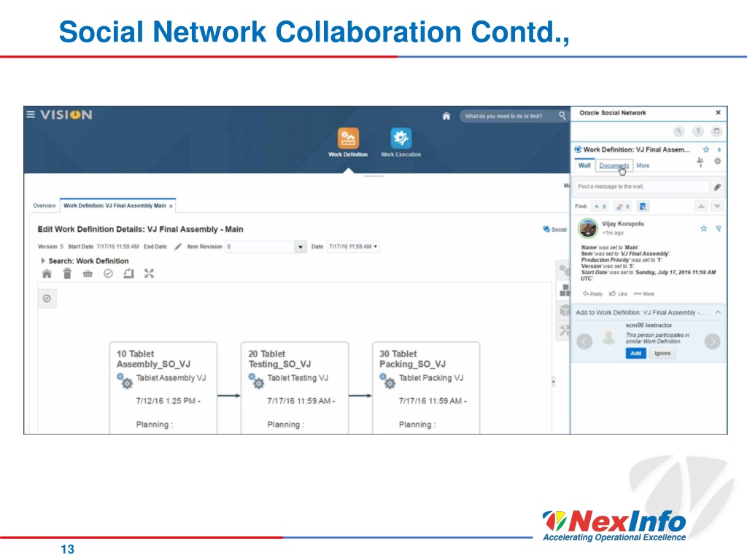Open the box items icon on the side tabs

(x=564, y=310)
